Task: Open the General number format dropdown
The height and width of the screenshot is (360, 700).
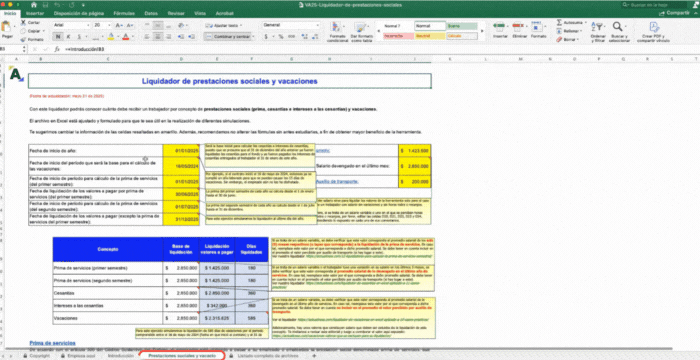Action: point(317,25)
